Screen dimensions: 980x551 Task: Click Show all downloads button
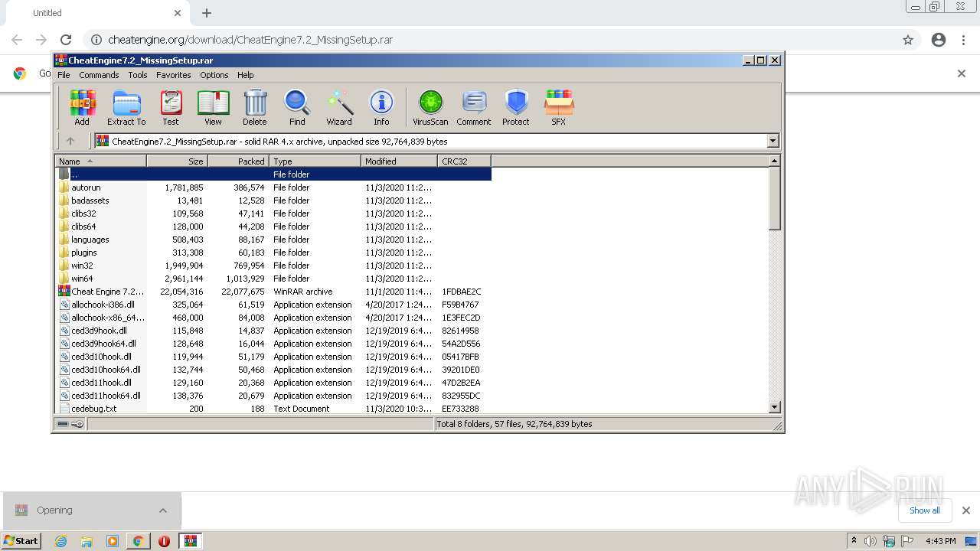pos(924,510)
